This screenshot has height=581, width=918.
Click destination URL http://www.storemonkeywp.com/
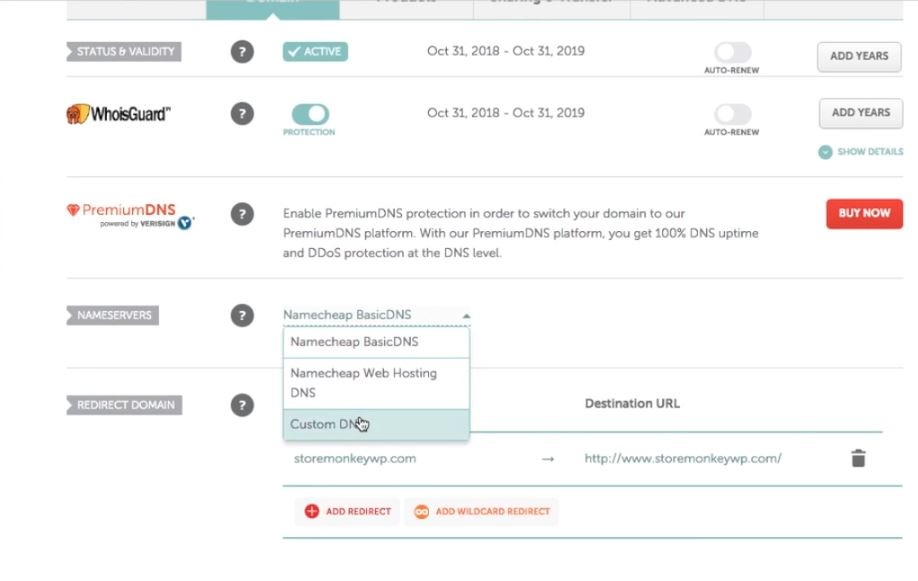[x=683, y=459]
